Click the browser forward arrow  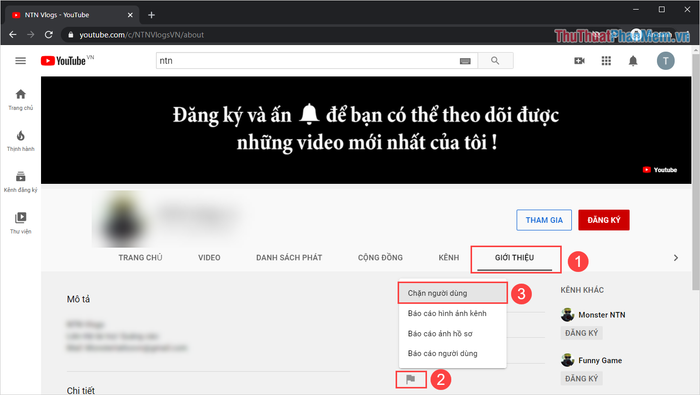click(30, 34)
